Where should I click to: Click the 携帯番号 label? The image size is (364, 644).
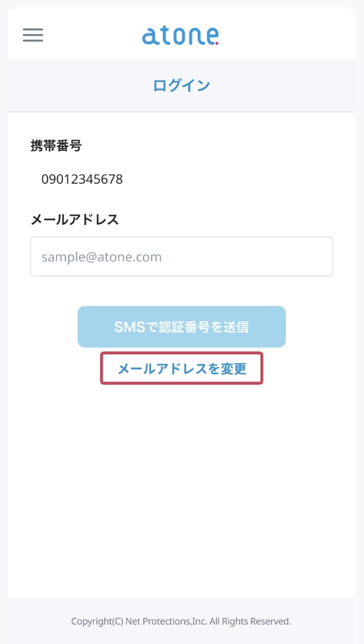click(56, 146)
